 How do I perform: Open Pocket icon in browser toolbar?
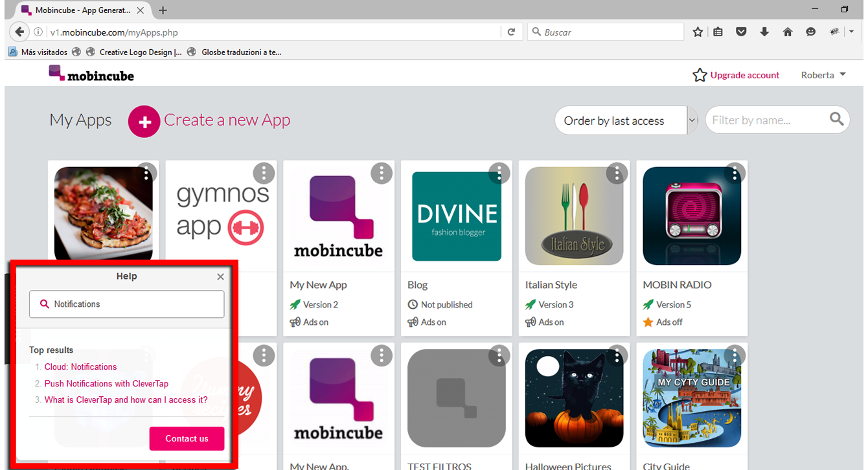742,32
